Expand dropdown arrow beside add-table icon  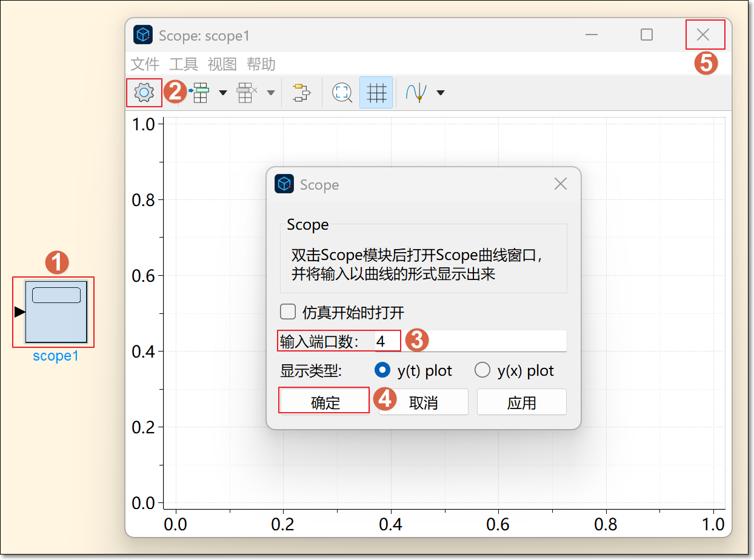(x=223, y=93)
